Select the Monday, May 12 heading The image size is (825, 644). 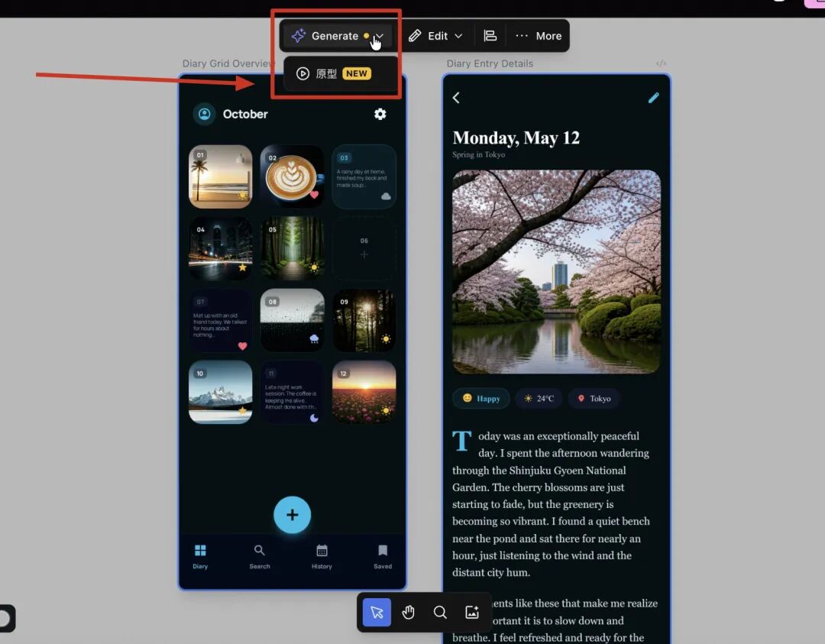[516, 138]
